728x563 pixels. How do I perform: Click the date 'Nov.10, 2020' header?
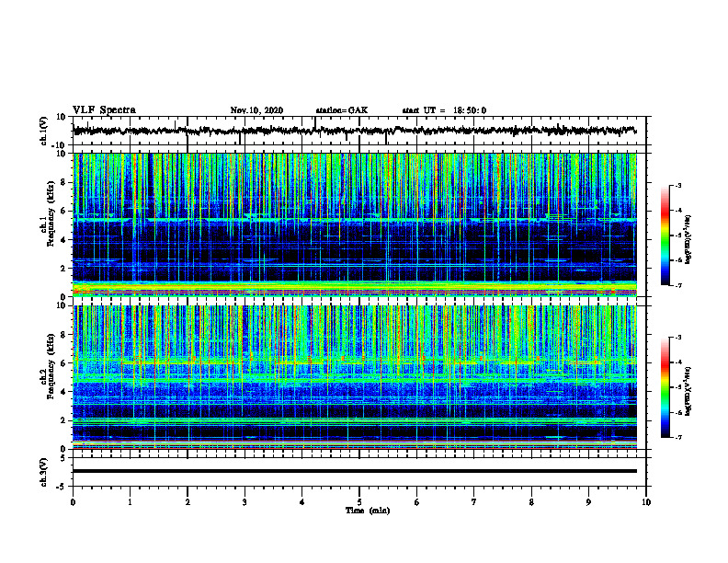coord(256,110)
